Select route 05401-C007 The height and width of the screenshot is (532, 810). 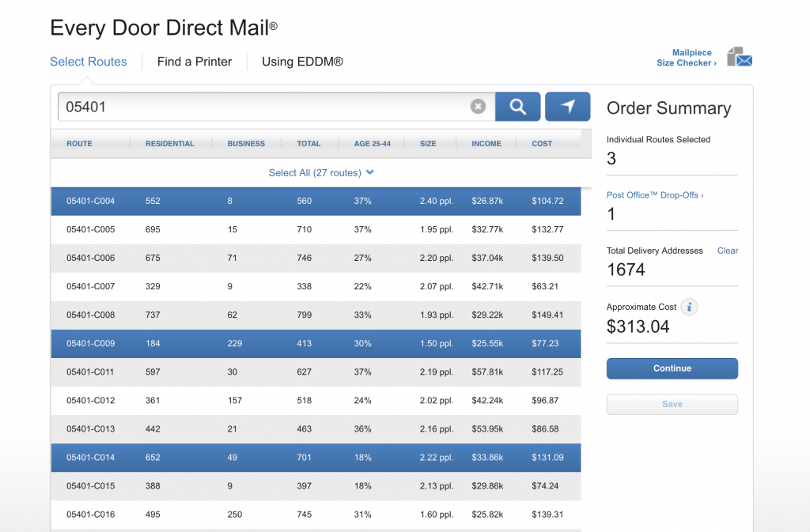pos(316,286)
